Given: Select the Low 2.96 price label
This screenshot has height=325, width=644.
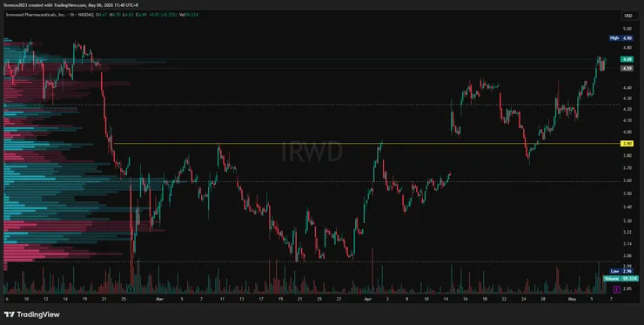Looking at the screenshot, I should pyautogui.click(x=621, y=272).
